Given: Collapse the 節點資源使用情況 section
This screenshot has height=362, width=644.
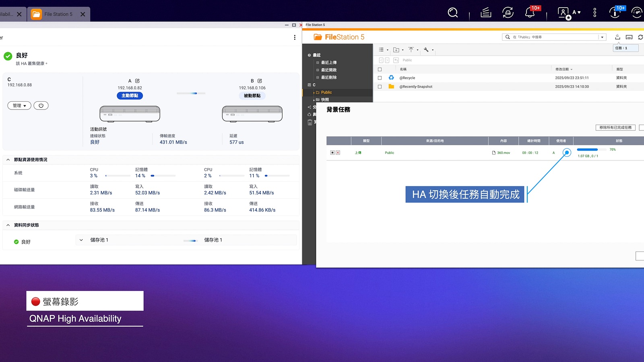Looking at the screenshot, I should click(8, 160).
